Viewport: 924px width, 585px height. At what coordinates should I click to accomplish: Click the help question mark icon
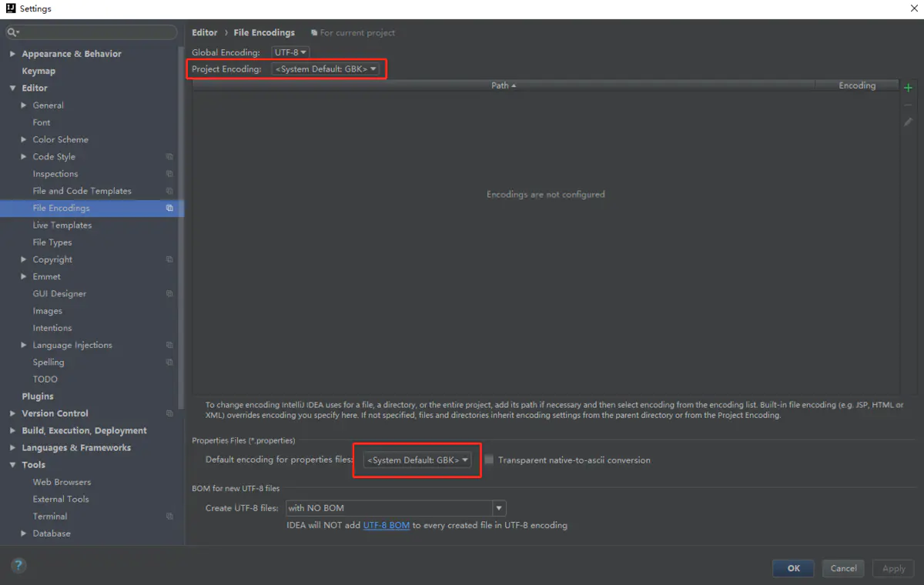pyautogui.click(x=18, y=565)
